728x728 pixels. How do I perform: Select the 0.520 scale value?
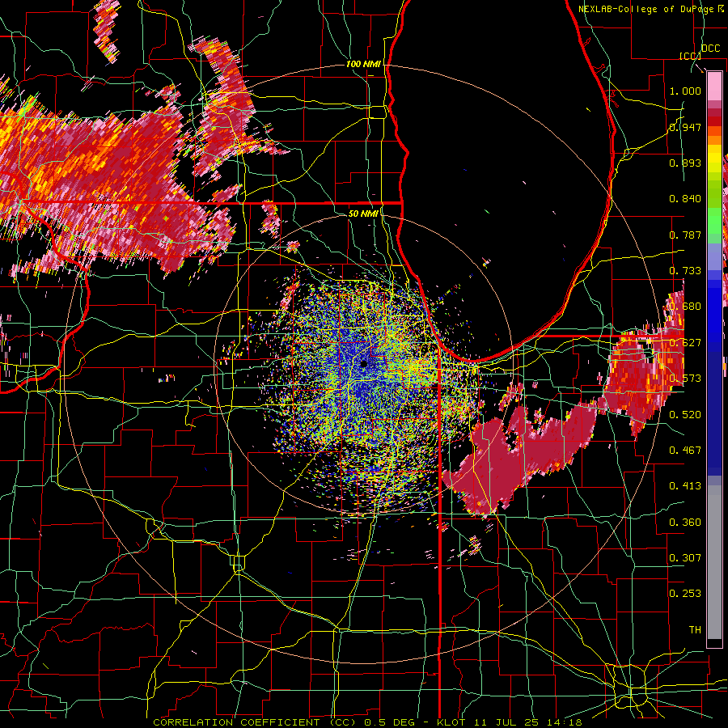pos(685,414)
